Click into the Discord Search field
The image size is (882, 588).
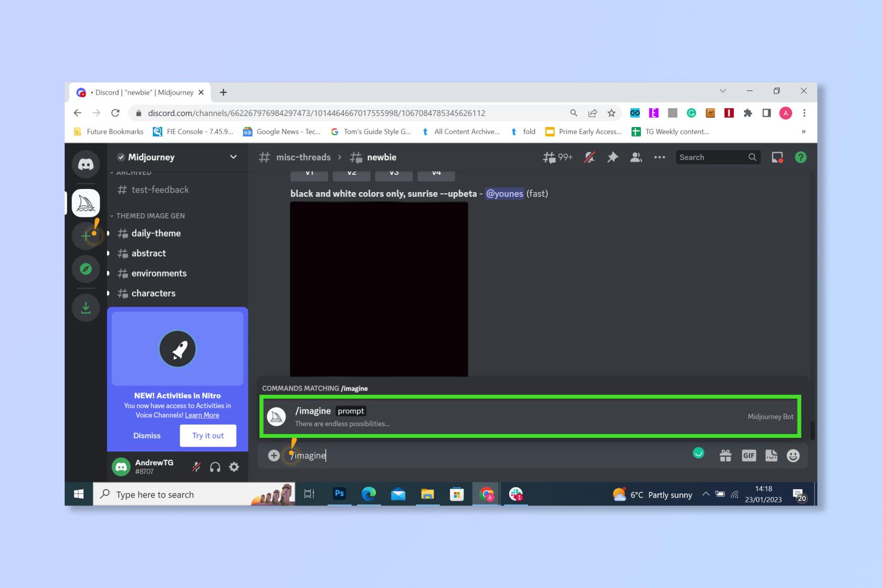(717, 157)
